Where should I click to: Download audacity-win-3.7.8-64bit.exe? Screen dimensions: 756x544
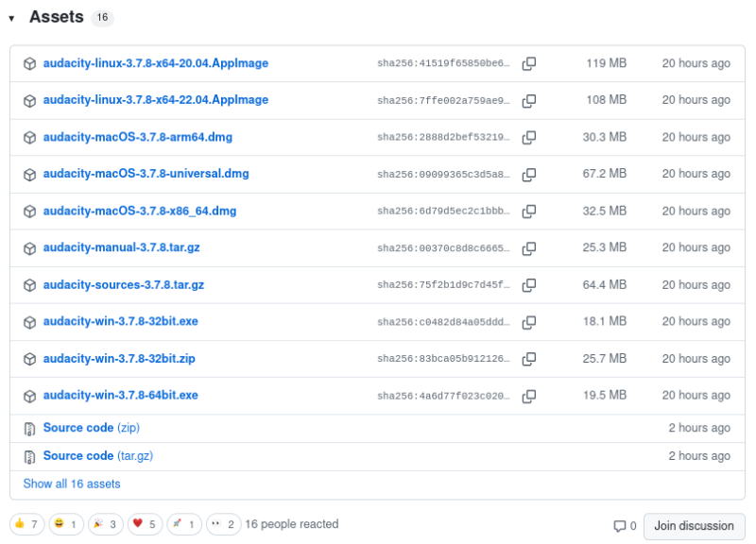pyautogui.click(x=121, y=395)
